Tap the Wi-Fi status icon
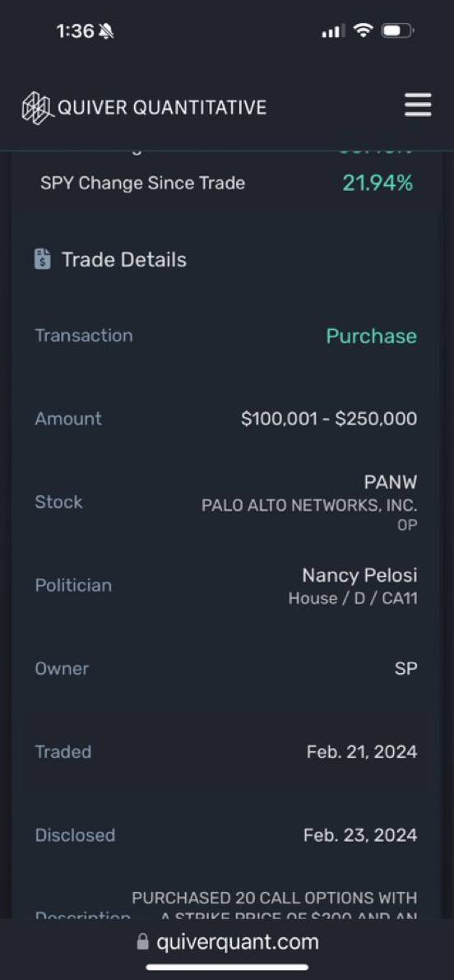Screen dimensions: 454x980 [363, 30]
